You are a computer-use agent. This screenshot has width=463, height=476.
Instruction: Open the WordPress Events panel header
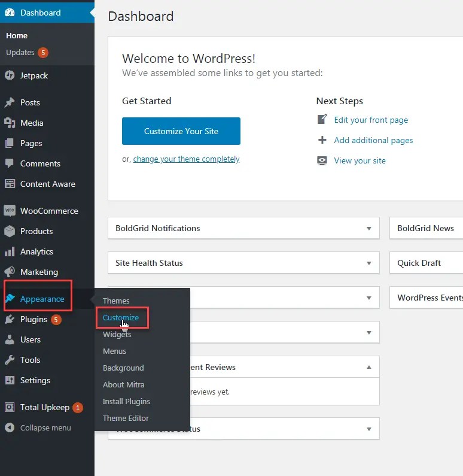click(x=426, y=298)
